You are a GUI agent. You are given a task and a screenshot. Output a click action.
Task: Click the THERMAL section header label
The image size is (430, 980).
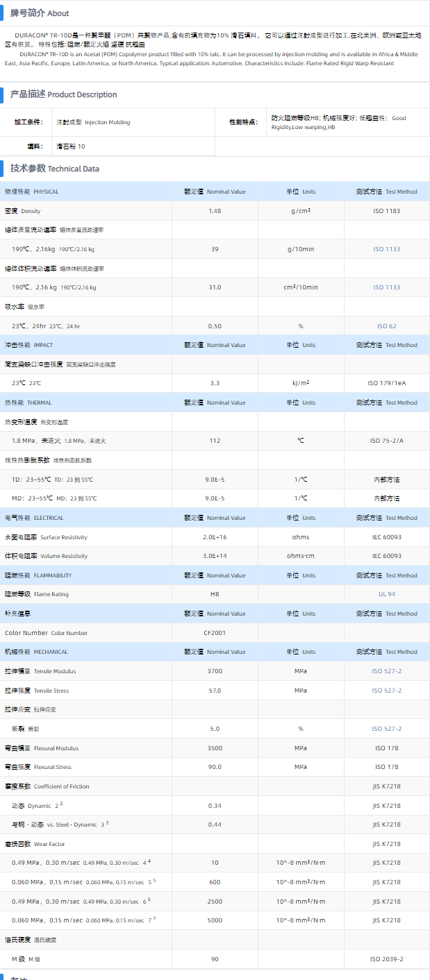tap(28, 403)
